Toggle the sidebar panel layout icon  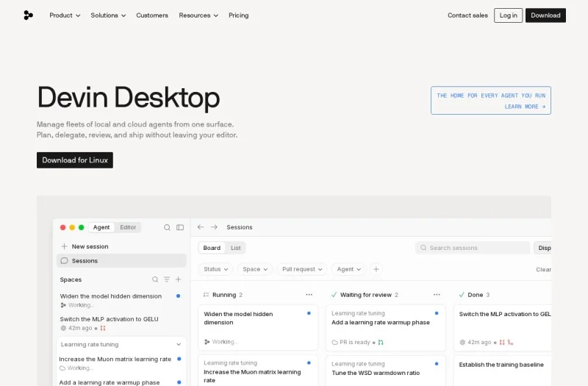(180, 227)
